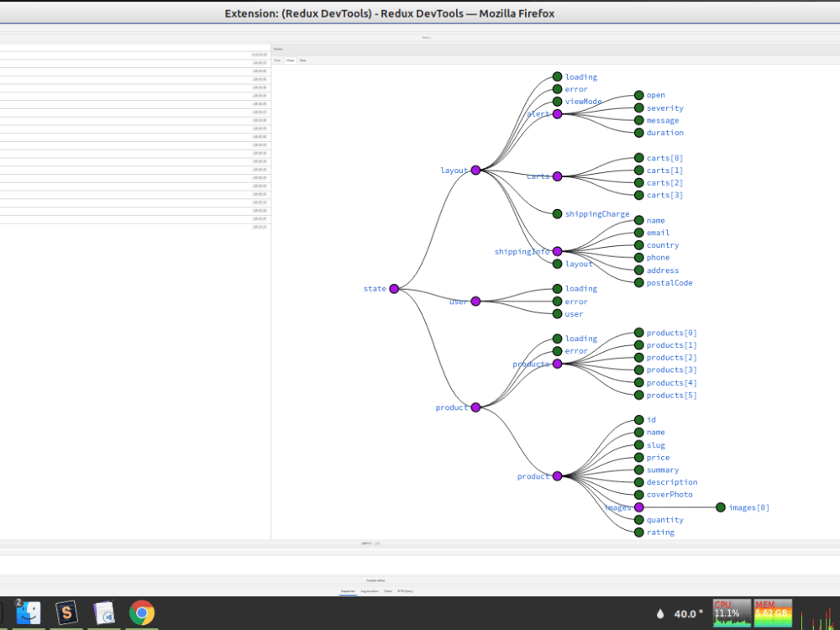Collapse the carts node in chart
Viewport: 840px width, 630px height.
click(557, 176)
